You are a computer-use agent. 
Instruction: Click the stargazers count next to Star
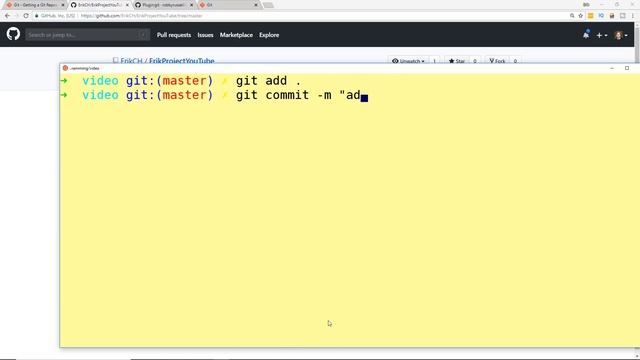tap(475, 60)
